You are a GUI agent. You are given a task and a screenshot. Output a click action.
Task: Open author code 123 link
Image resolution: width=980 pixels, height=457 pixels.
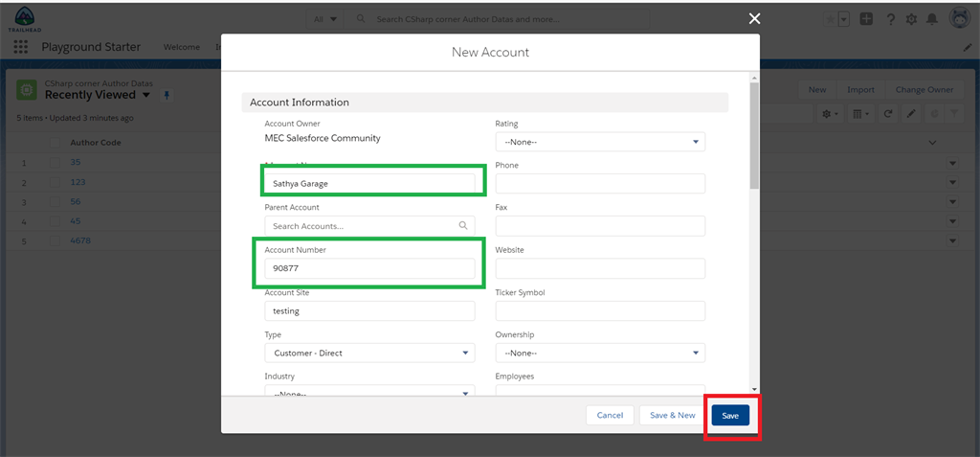(x=78, y=181)
